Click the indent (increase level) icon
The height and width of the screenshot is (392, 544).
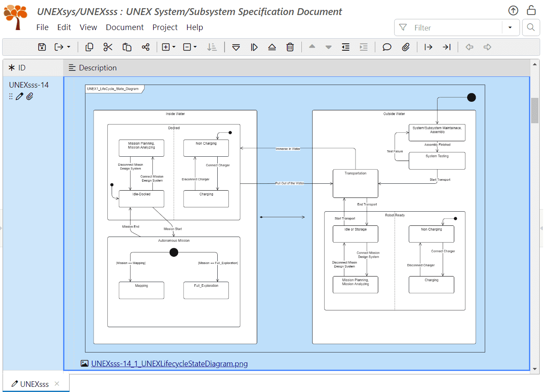364,47
